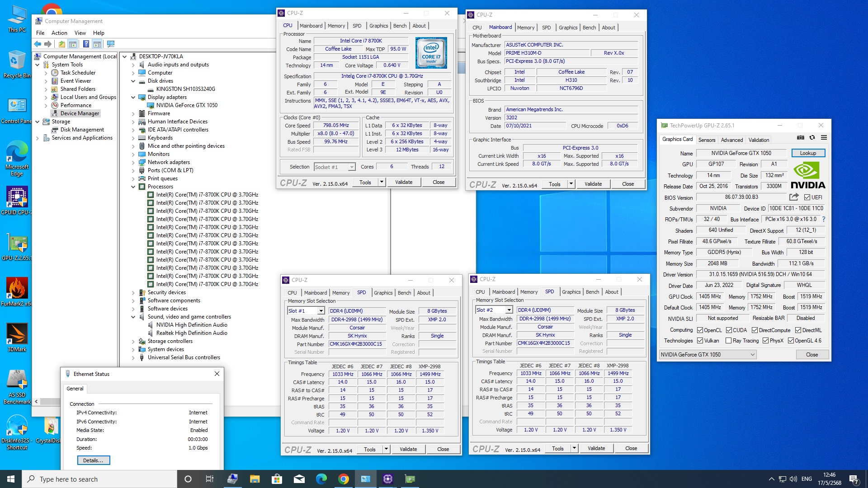Open the Control Panel desktop icon
The image size is (868, 488).
(17, 111)
